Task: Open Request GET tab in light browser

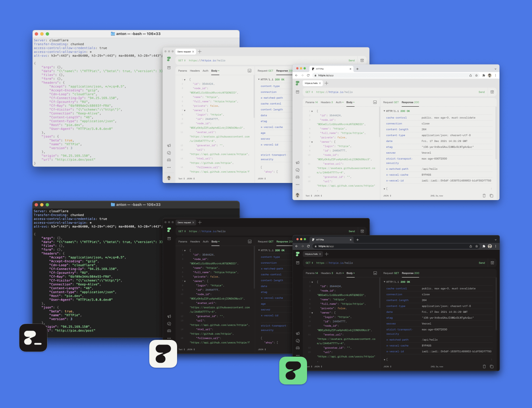Action: pos(391,102)
